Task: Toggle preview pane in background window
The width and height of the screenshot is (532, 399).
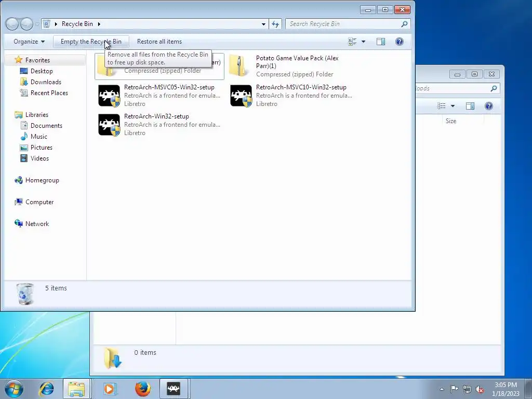Action: pyautogui.click(x=470, y=106)
